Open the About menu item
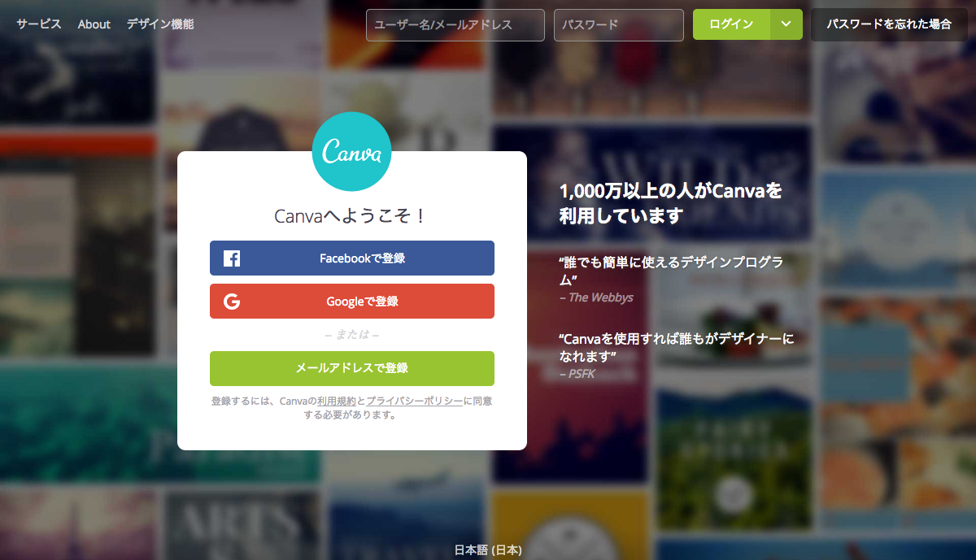This screenshot has width=976, height=560. [x=94, y=24]
